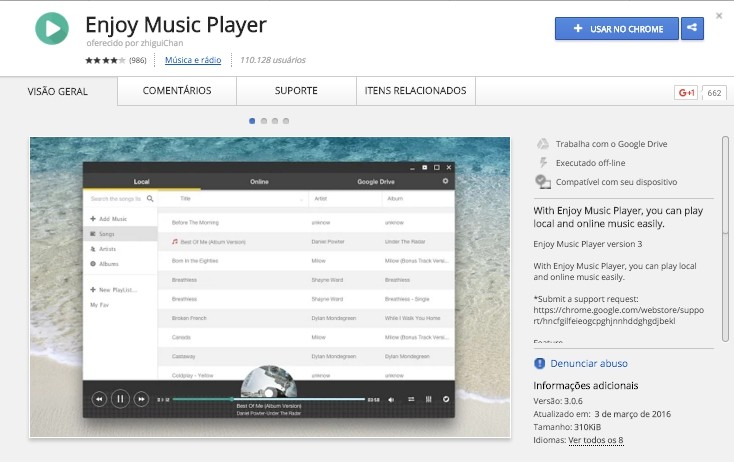
Task: Click the previous track icon in the player preview
Action: [99, 399]
